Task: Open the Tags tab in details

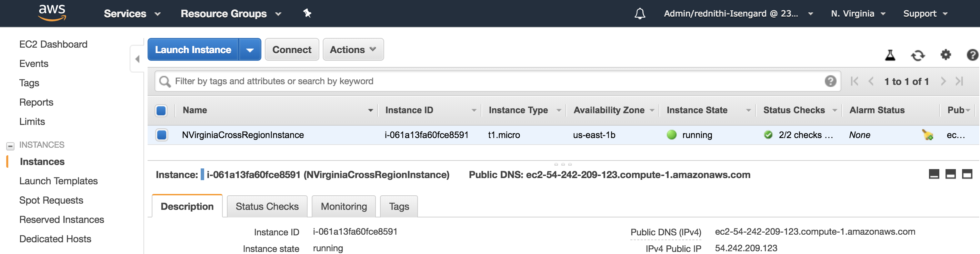Action: click(399, 206)
